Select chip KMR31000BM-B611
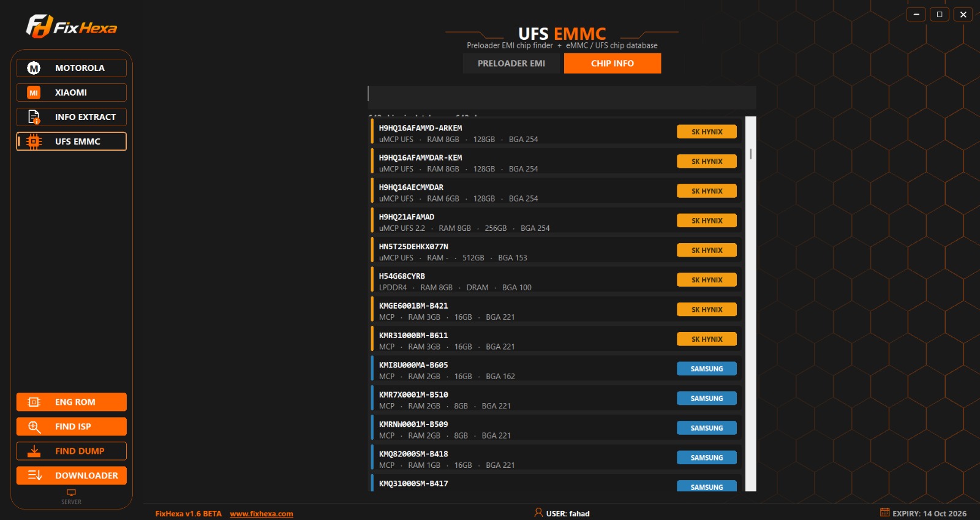The height and width of the screenshot is (520, 980). pyautogui.click(x=556, y=340)
